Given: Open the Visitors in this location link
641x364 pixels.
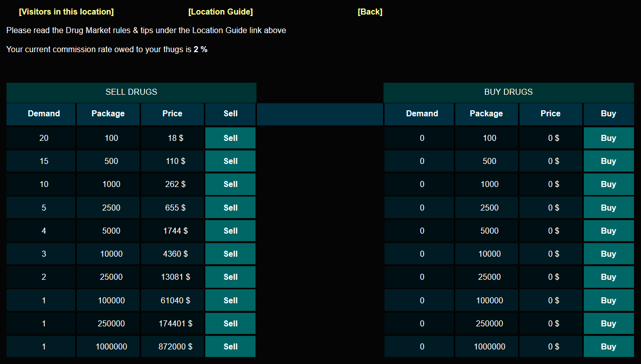Looking at the screenshot, I should [66, 12].
